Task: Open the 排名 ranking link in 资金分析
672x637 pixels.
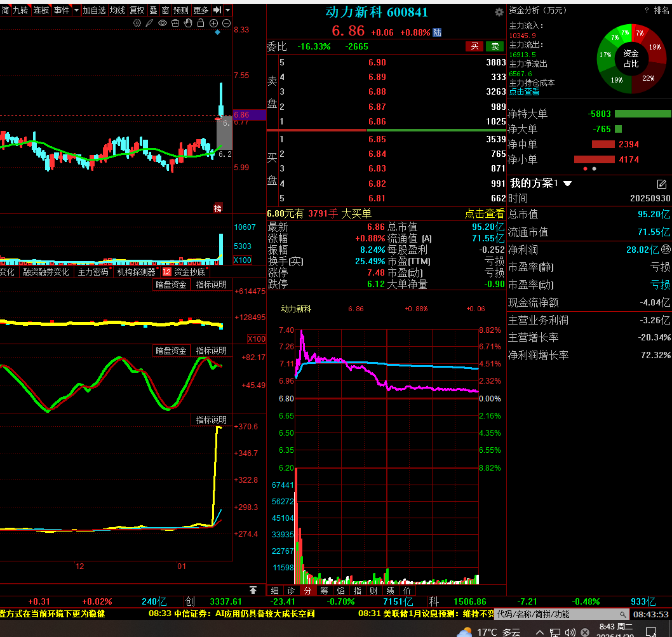Action: (x=661, y=10)
